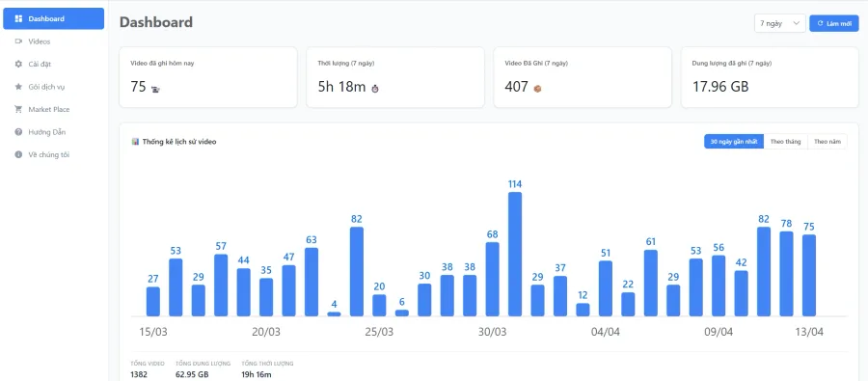Select the 30 ngày gần nhất tab
The height and width of the screenshot is (381, 868).
point(734,142)
